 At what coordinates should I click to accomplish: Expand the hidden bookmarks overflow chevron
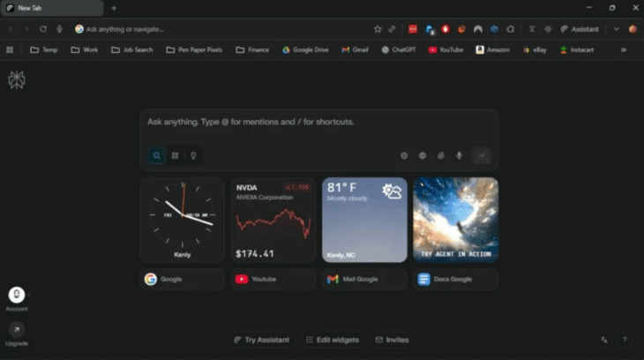tap(624, 50)
